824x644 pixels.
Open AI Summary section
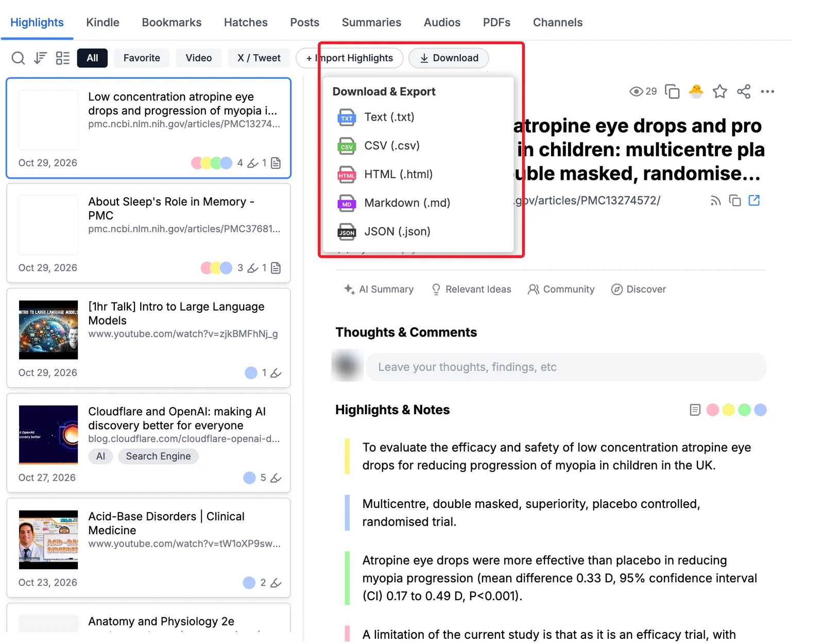[x=379, y=290]
